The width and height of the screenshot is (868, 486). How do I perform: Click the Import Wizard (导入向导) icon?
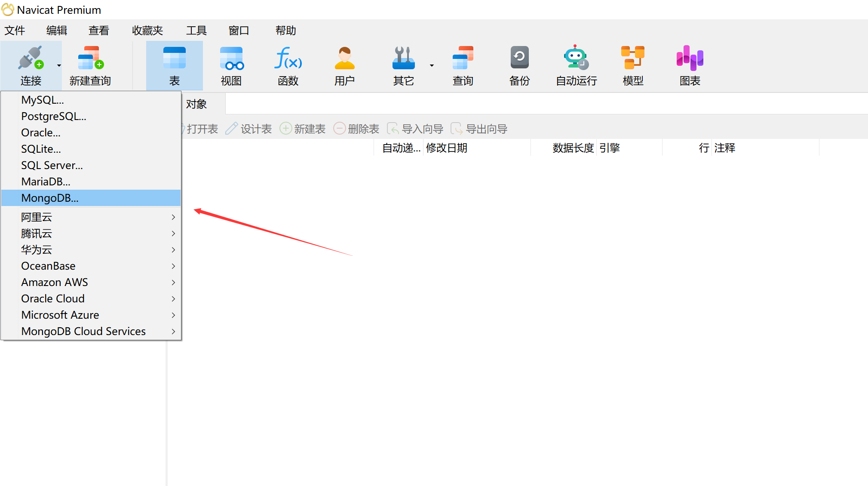[x=393, y=128]
